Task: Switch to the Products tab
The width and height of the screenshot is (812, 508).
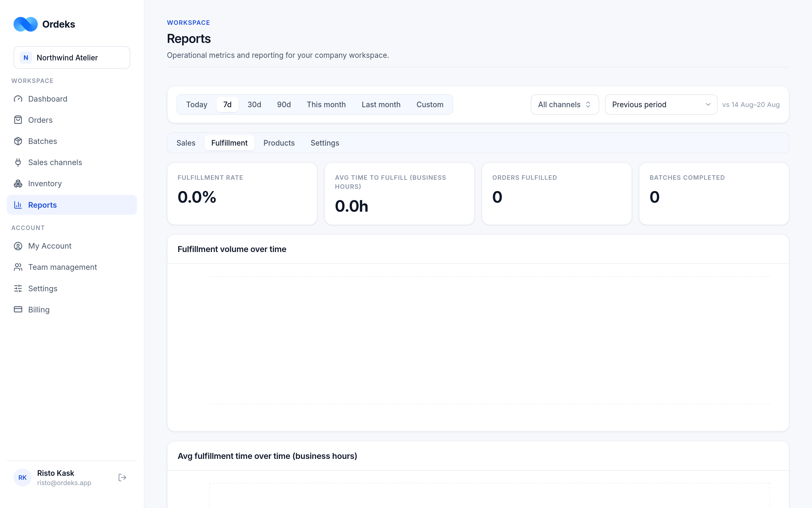Action: (279, 143)
